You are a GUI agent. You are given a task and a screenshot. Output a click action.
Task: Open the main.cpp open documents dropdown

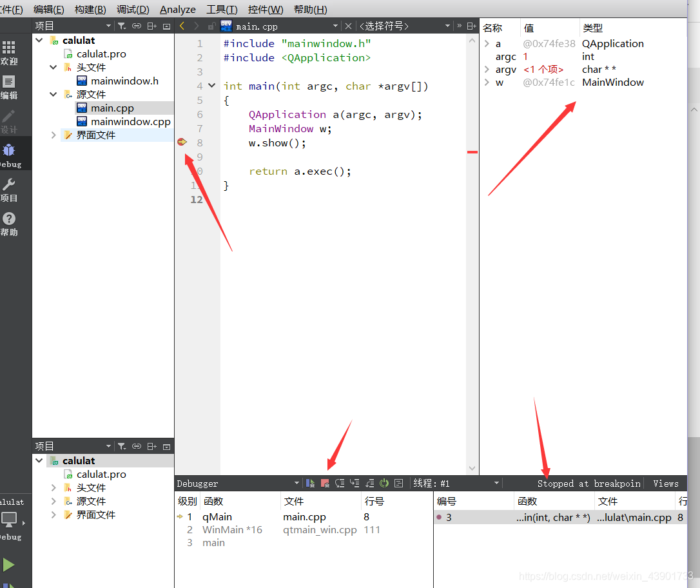tap(335, 26)
